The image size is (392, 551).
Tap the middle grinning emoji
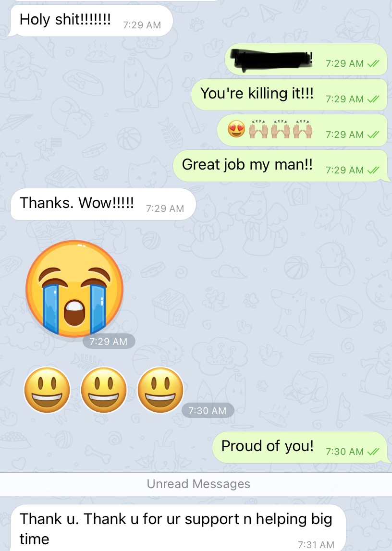pos(104,390)
